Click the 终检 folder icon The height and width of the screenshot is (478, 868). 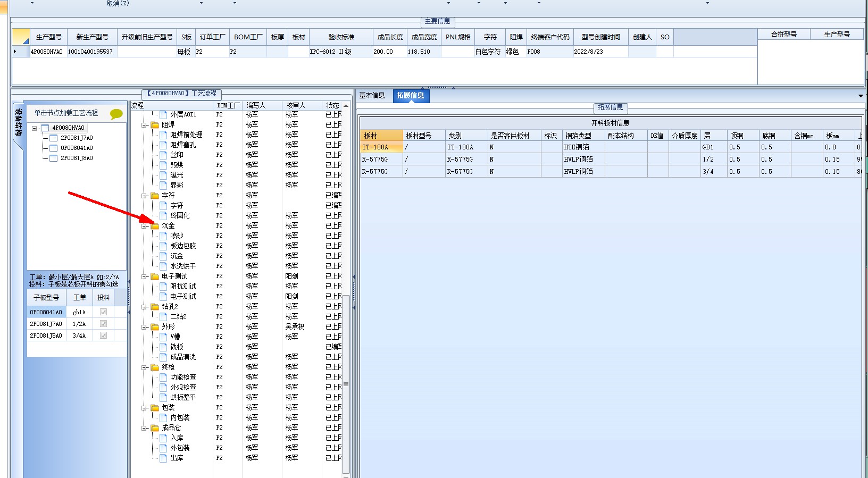(x=155, y=367)
